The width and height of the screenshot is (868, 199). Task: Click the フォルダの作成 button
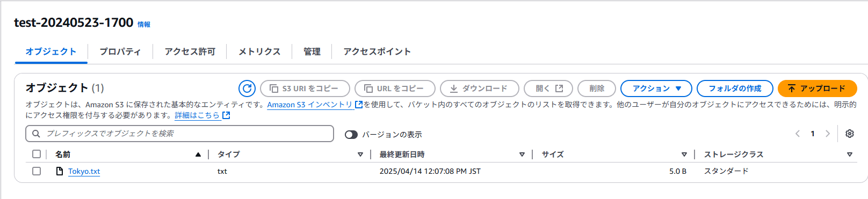(735, 89)
